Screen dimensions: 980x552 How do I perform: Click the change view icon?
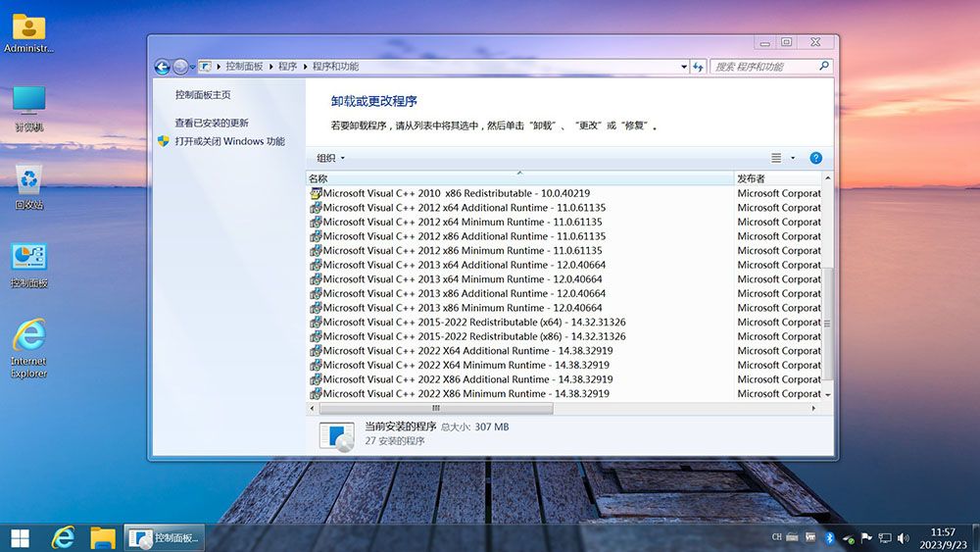(x=776, y=158)
